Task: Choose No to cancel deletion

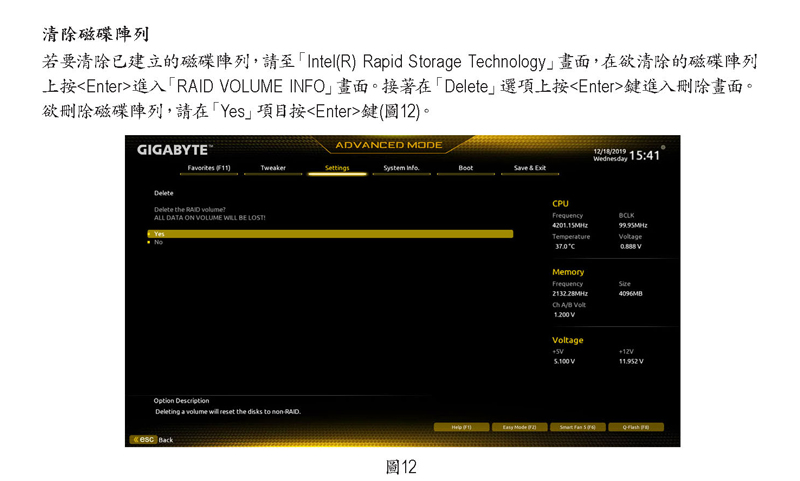Action: click(x=158, y=242)
